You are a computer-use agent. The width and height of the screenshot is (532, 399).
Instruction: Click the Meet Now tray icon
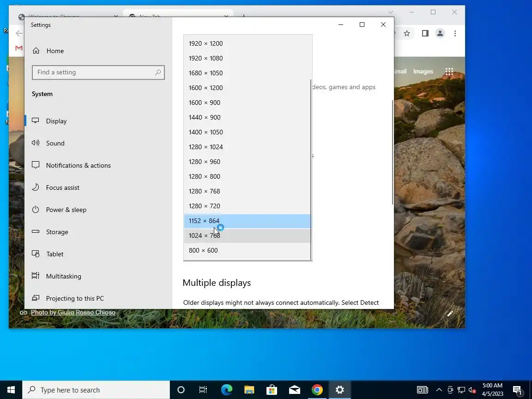pyautogui.click(x=450, y=390)
